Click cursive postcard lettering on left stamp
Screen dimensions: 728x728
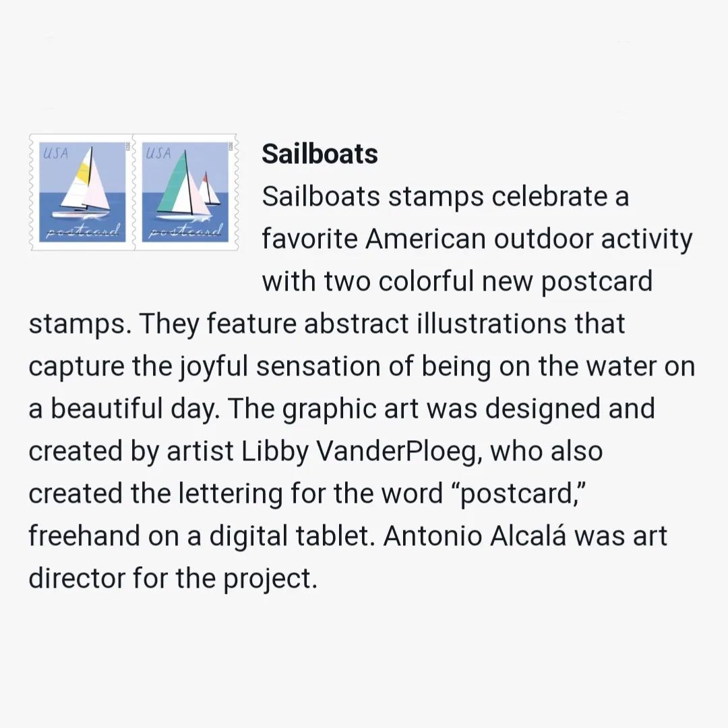tap(83, 233)
